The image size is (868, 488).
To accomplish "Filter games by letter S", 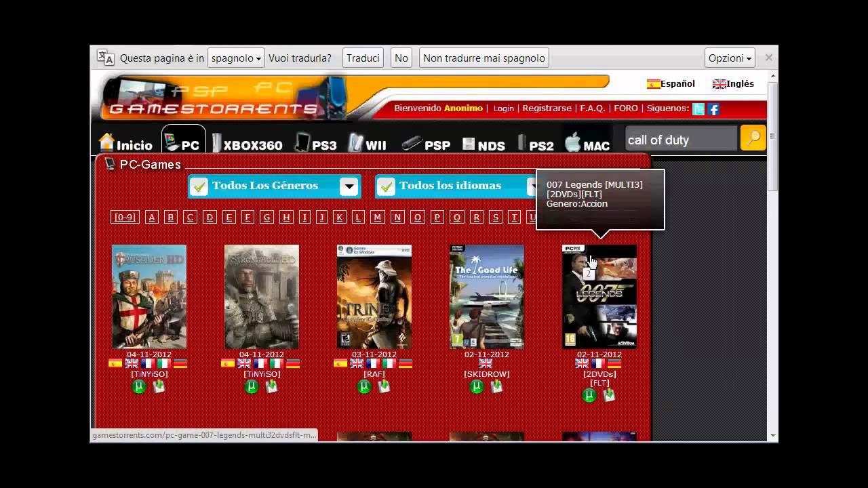I will (496, 217).
